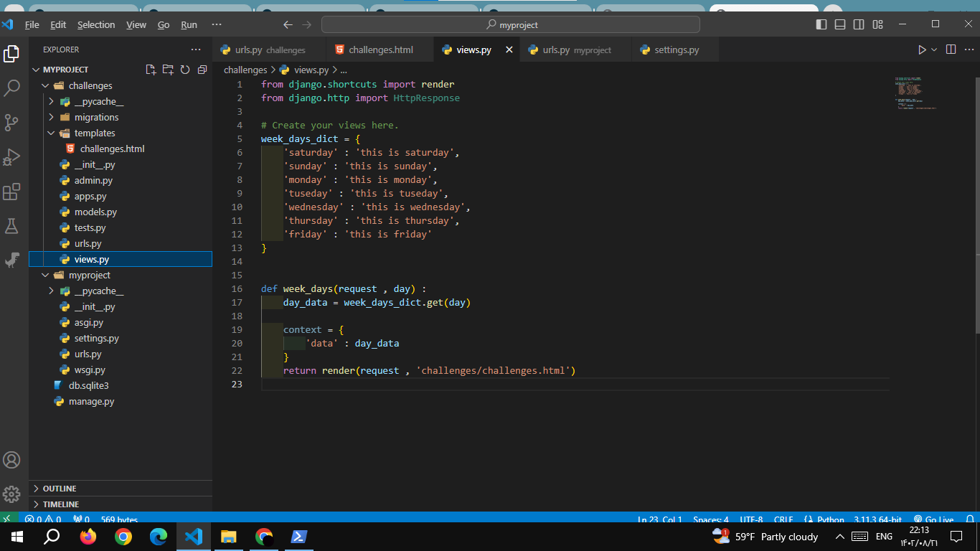Click Go Live in status bar
The image size is (980, 551).
pos(933,519)
